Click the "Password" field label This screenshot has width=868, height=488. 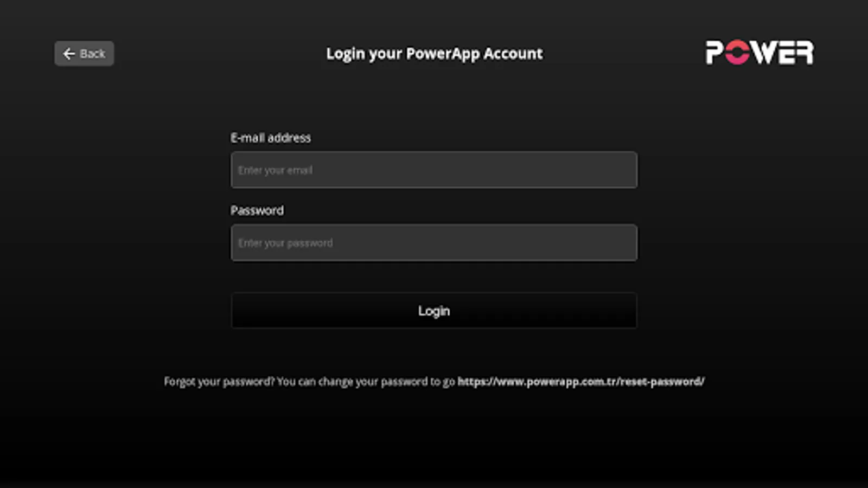pyautogui.click(x=257, y=210)
